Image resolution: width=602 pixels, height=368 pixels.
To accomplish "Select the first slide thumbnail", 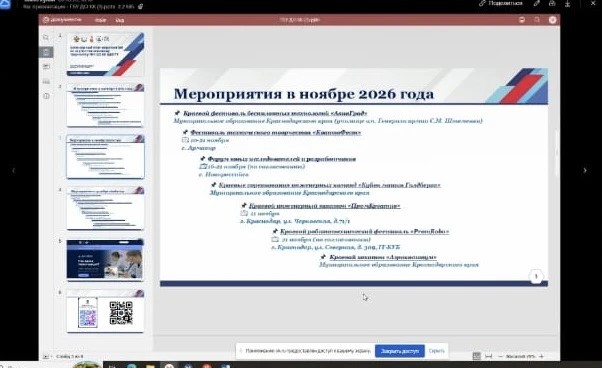I will coord(105,54).
